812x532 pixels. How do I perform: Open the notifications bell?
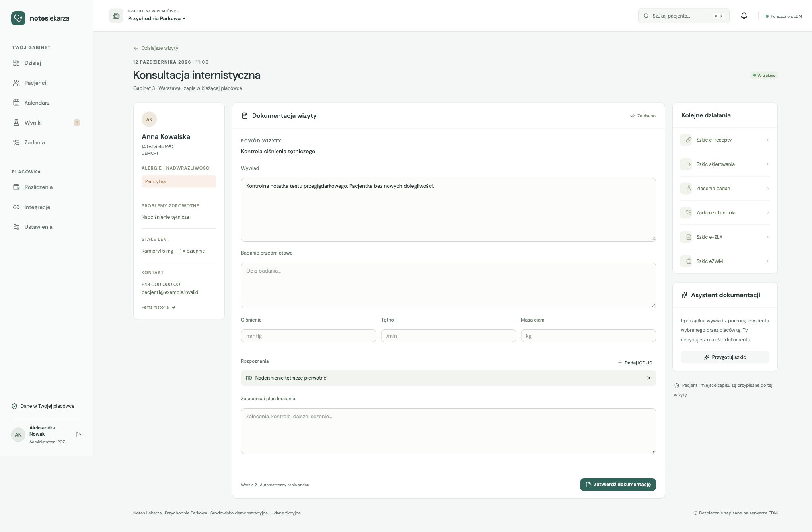coord(744,16)
